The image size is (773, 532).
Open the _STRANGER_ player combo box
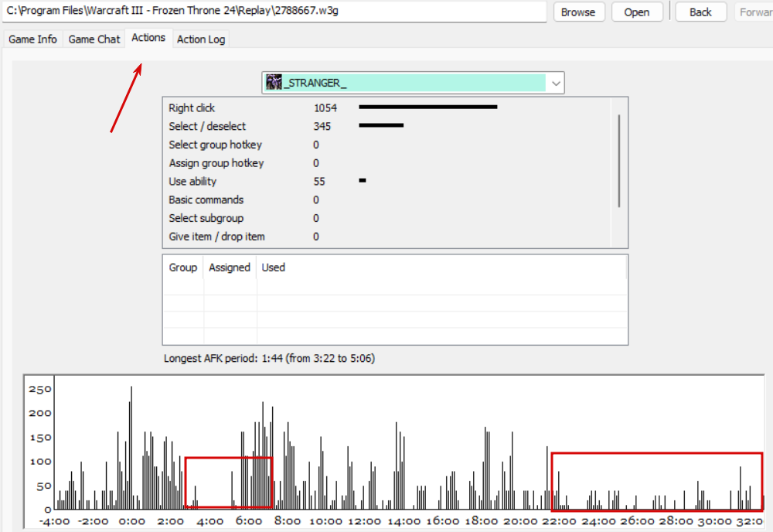(413, 83)
